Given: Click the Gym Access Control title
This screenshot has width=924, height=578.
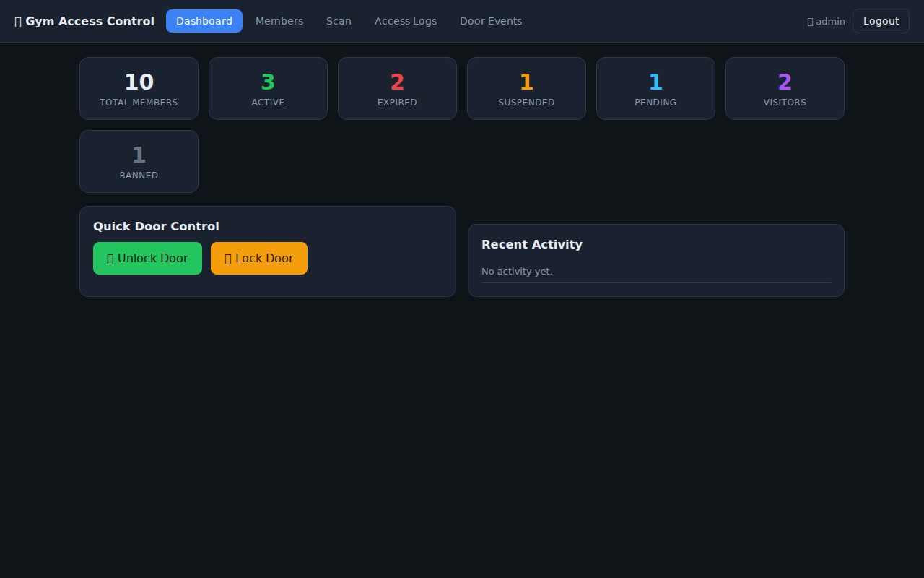Looking at the screenshot, I should click(84, 21).
